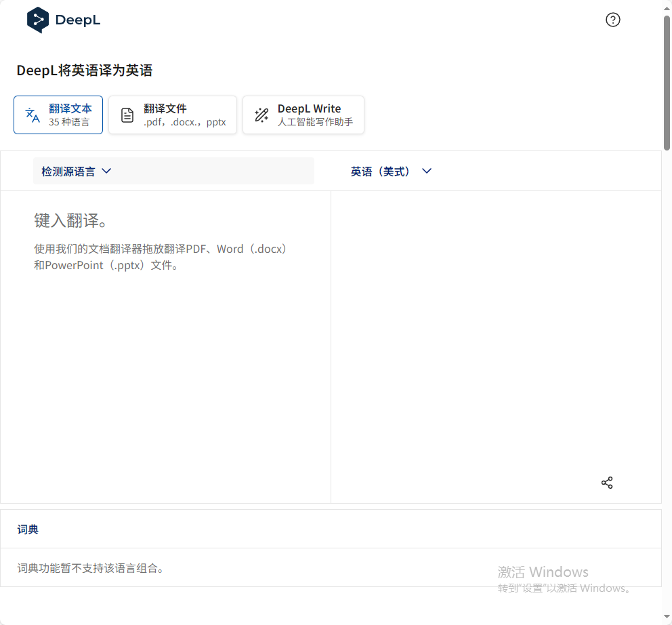Click the DeepL hexagon logo icon
672x625 pixels.
38,20
